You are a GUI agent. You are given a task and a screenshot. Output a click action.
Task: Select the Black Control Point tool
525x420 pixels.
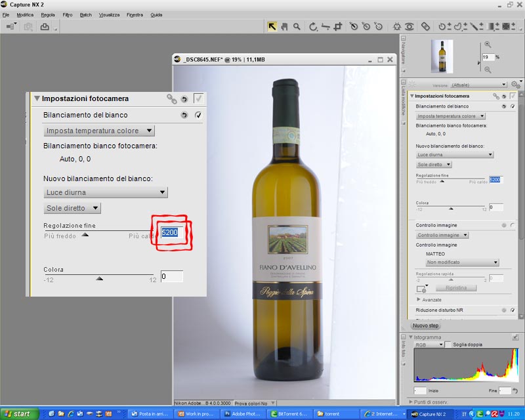[x=354, y=26]
